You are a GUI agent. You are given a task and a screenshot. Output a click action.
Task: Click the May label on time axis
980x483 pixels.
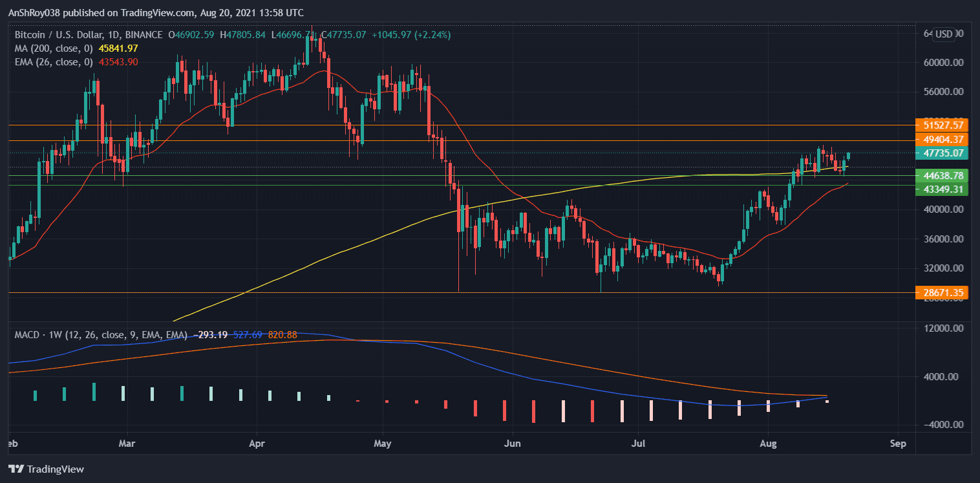pos(383,444)
